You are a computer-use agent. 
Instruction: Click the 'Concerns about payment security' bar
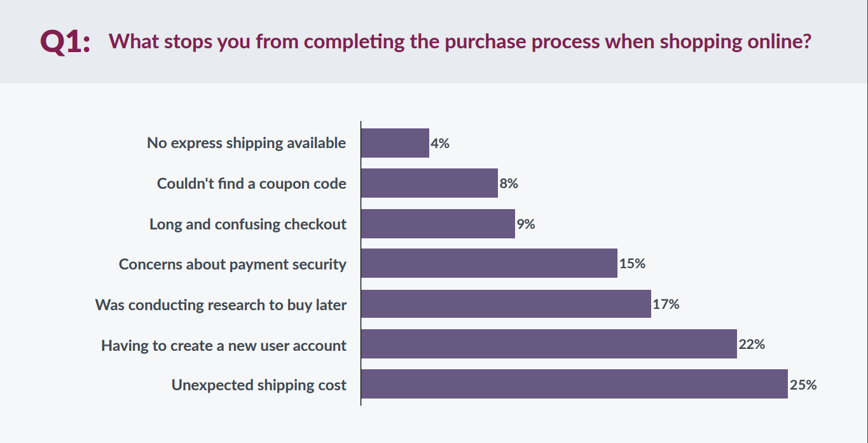pyautogui.click(x=489, y=263)
